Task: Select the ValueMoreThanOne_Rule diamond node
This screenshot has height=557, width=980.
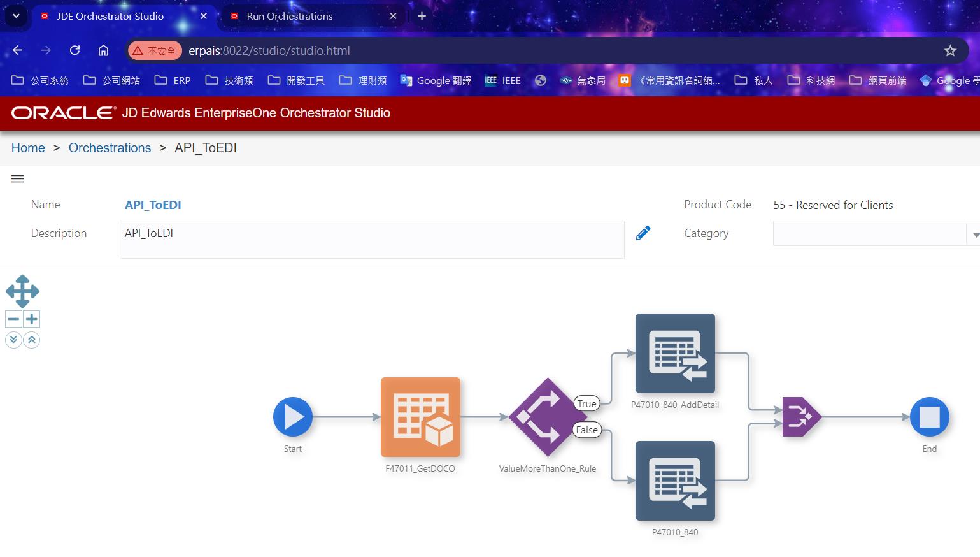Action: pyautogui.click(x=548, y=417)
